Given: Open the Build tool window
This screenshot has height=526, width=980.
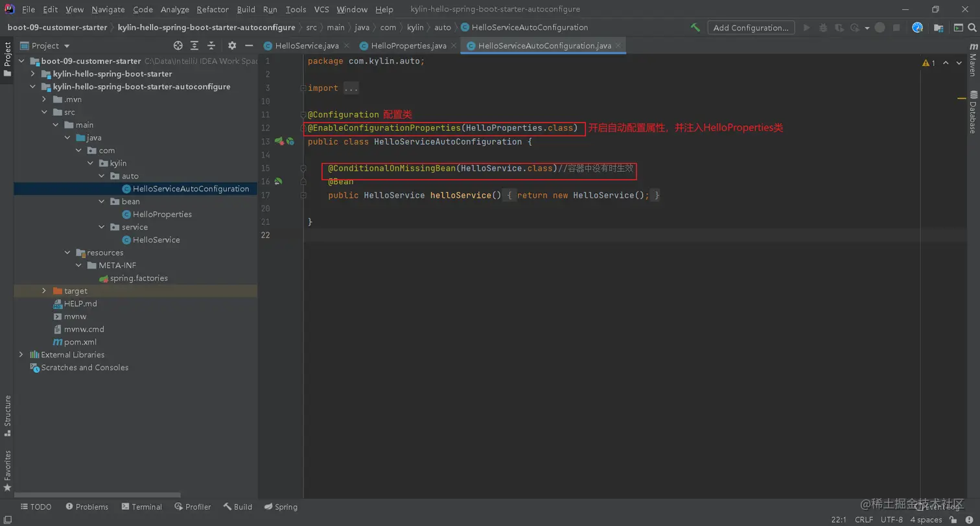Looking at the screenshot, I should [x=238, y=507].
